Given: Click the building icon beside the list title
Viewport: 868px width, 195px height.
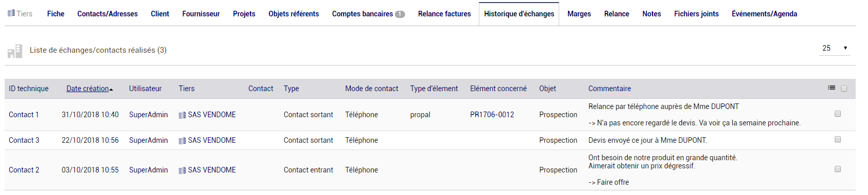Looking at the screenshot, I should (x=15, y=51).
